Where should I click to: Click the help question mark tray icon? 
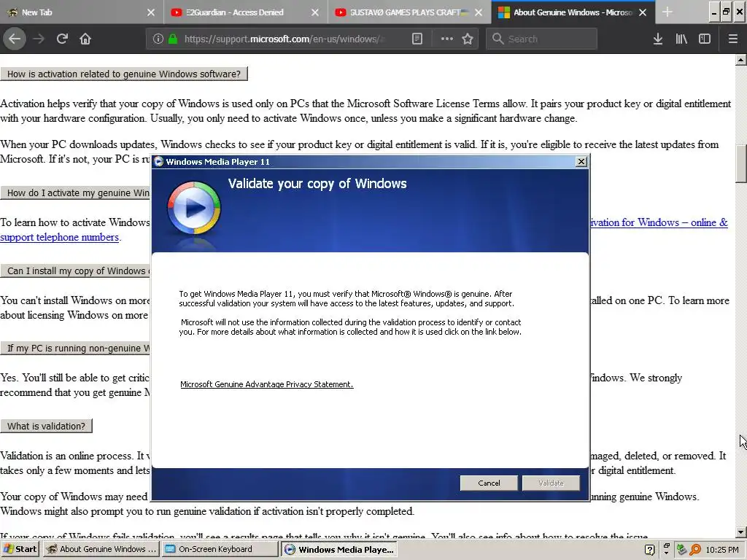point(649,550)
